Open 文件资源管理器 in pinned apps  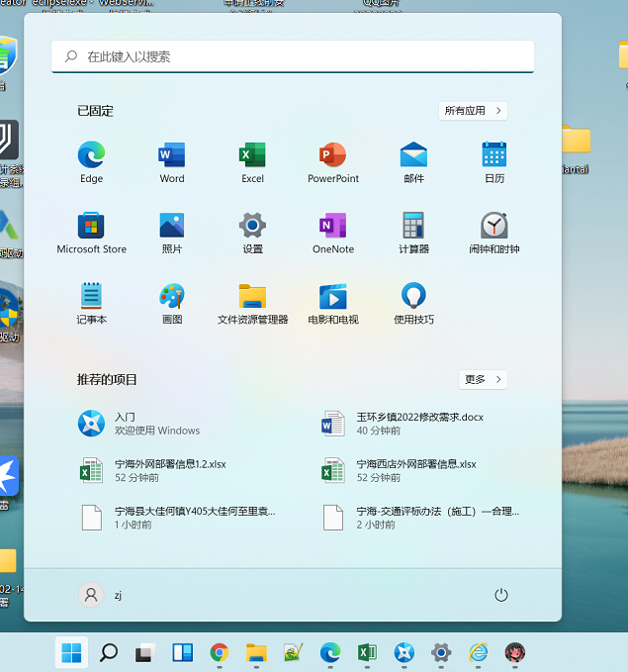252,303
